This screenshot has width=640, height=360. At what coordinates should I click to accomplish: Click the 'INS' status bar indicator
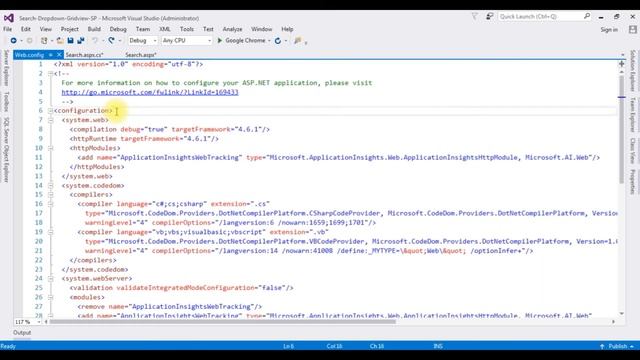click(438, 346)
